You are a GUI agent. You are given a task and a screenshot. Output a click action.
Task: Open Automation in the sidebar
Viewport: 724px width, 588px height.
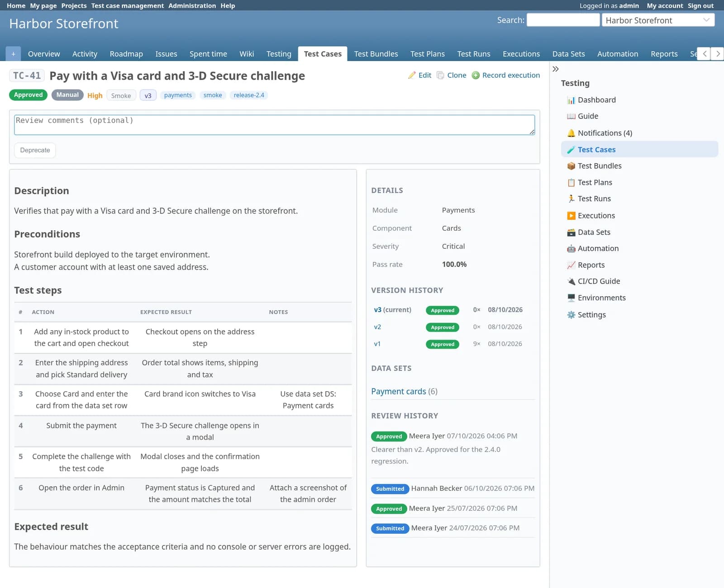598,248
